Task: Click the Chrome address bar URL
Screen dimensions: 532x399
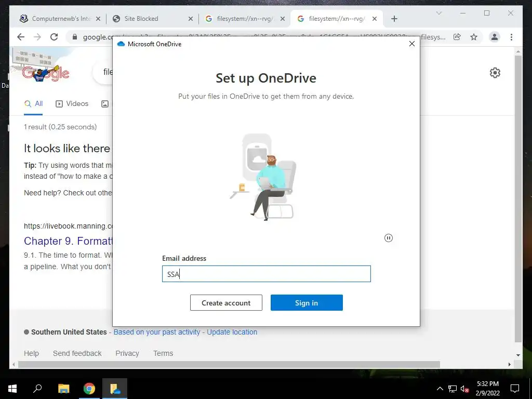Action: point(263,37)
